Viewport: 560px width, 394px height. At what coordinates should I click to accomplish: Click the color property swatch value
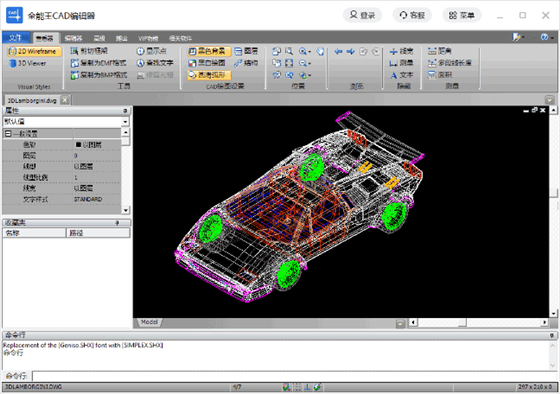point(89,145)
